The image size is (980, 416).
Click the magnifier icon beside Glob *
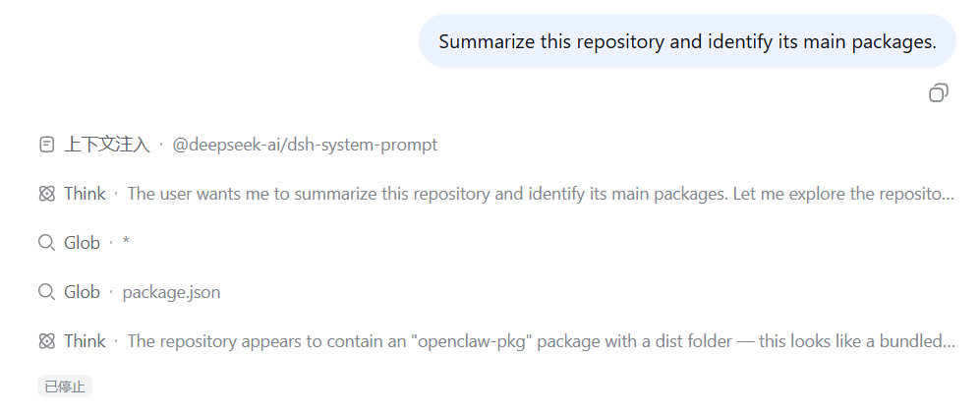(x=46, y=243)
